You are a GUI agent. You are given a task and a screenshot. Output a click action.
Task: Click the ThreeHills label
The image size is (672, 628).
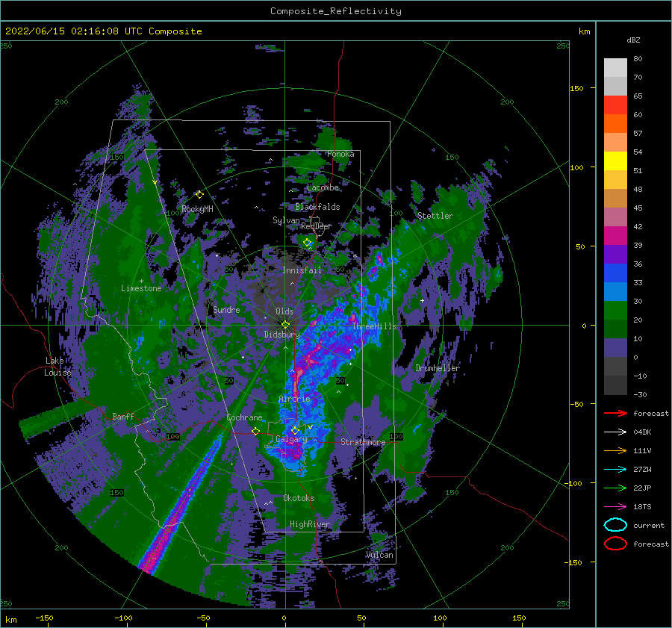(x=375, y=326)
